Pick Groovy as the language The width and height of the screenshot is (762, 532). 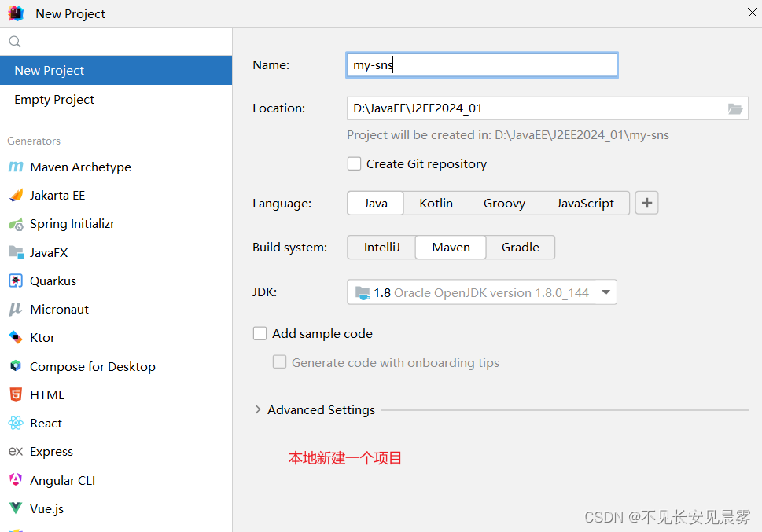tap(504, 203)
